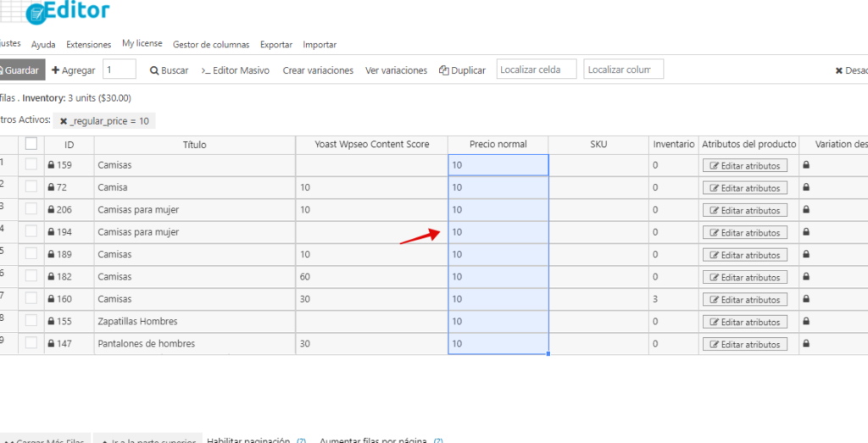
Task: Click Editar atributos for Pantalones de hombres row
Action: (744, 344)
